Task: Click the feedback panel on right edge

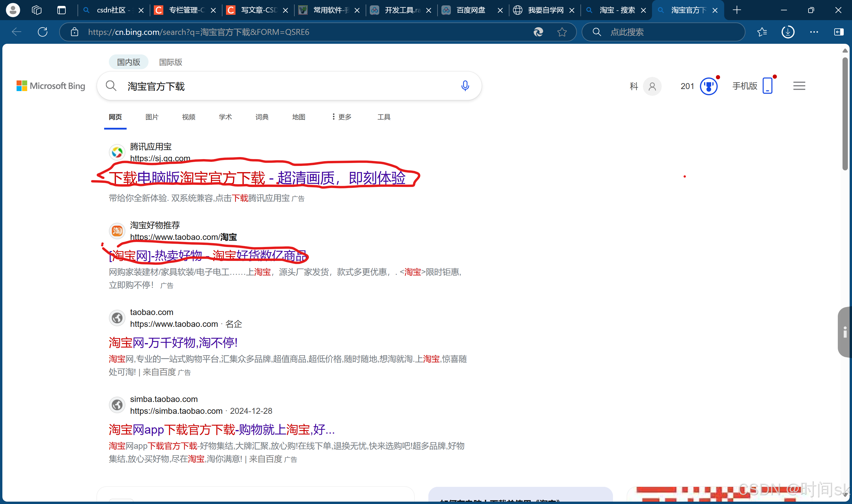Action: click(845, 332)
